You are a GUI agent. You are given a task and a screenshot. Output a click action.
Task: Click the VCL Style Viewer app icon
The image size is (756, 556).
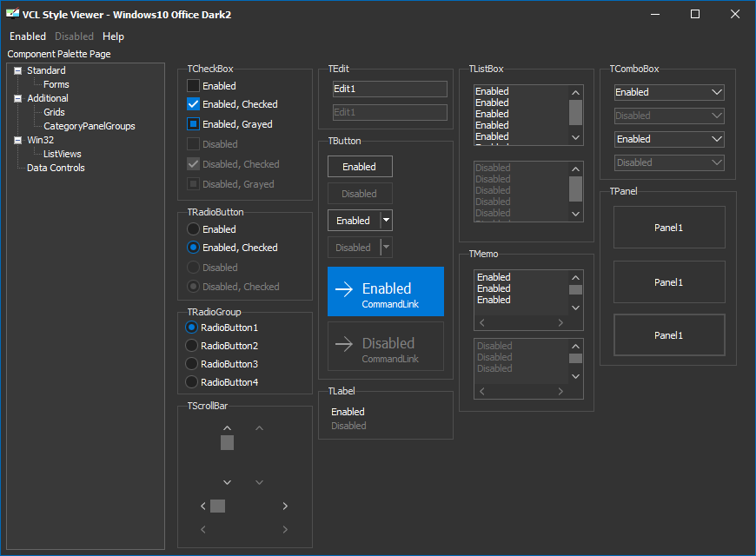(13, 14)
